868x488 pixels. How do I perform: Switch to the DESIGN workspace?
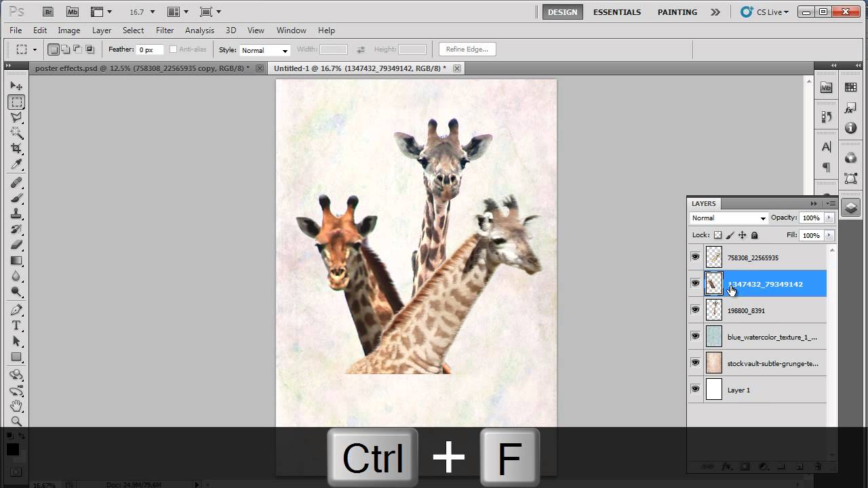point(562,12)
